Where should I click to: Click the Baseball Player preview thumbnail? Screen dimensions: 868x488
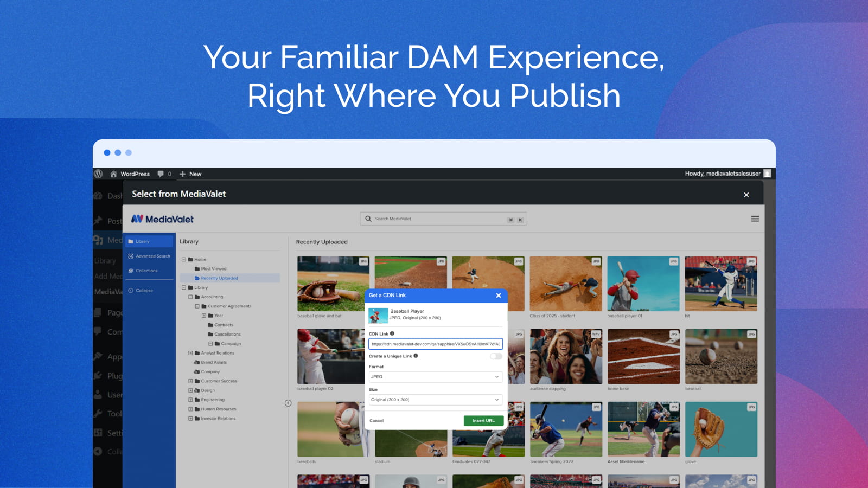click(378, 315)
